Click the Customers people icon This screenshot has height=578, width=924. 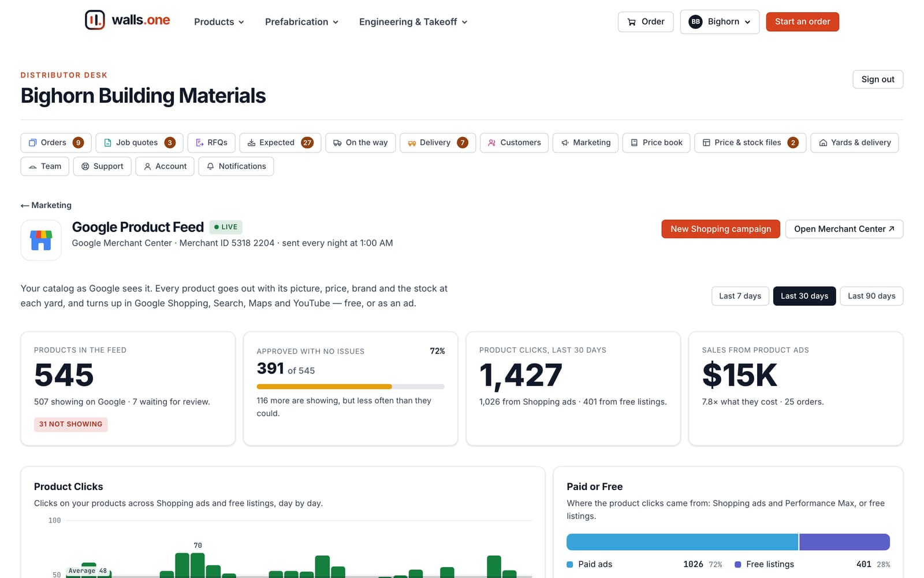492,143
